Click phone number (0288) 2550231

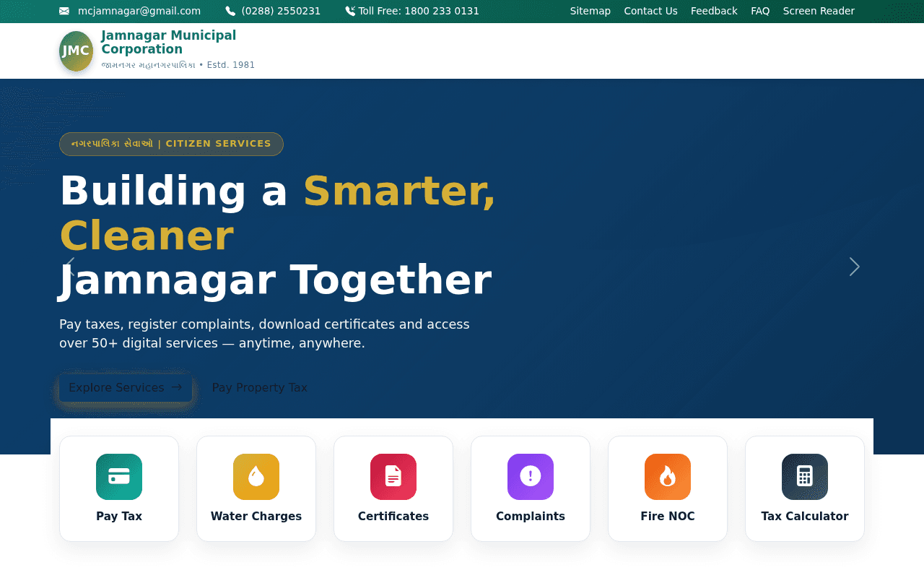pyautogui.click(x=281, y=11)
